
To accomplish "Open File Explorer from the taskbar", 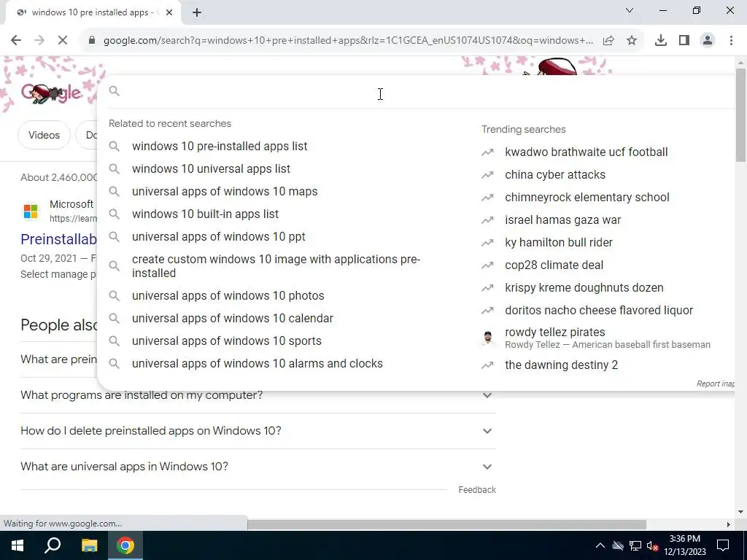I will [x=89, y=545].
